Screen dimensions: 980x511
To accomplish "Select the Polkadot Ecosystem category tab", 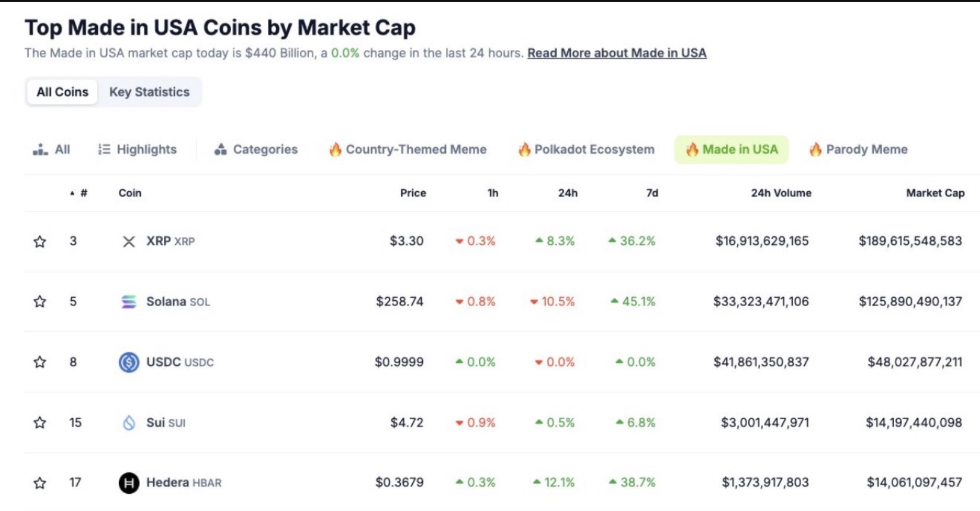I will (x=586, y=150).
